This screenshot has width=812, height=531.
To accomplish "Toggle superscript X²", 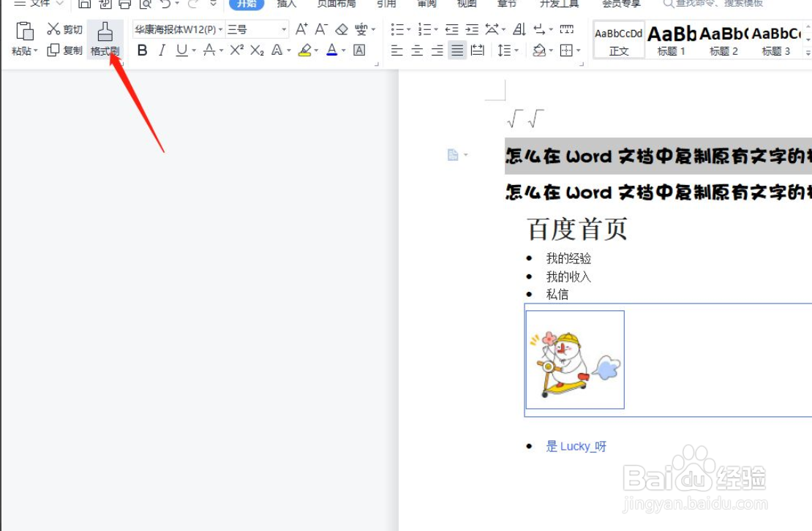I will pos(237,50).
